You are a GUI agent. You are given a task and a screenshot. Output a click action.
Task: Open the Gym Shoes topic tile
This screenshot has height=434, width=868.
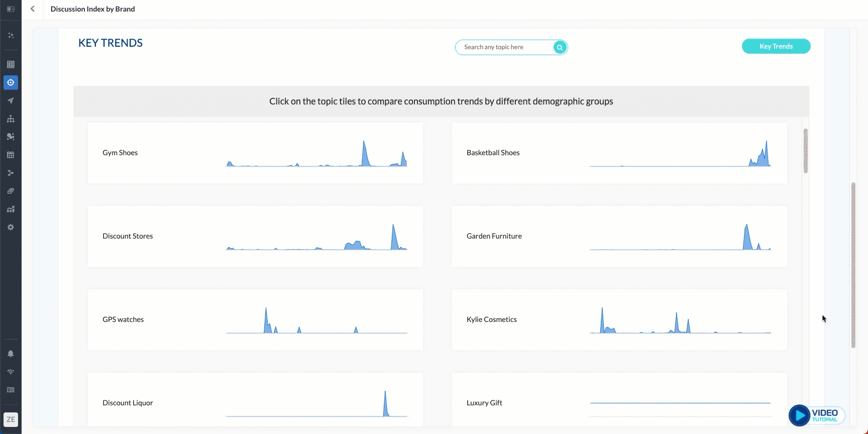tap(255, 153)
